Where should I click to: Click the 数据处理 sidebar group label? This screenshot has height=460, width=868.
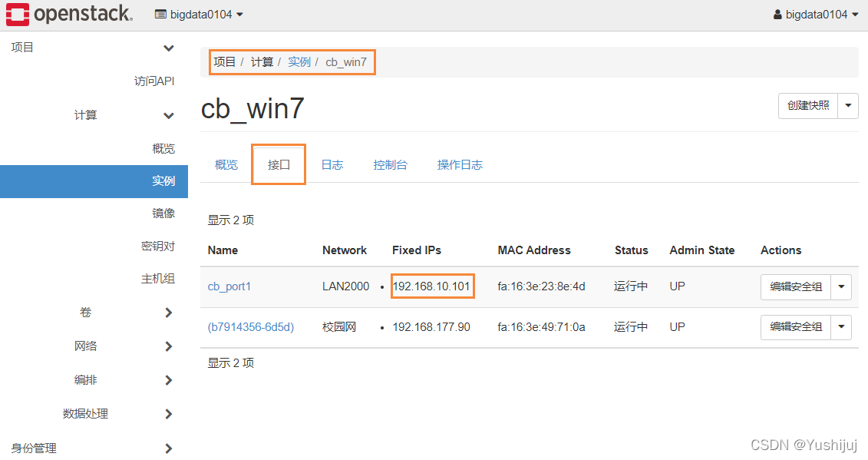(85, 414)
